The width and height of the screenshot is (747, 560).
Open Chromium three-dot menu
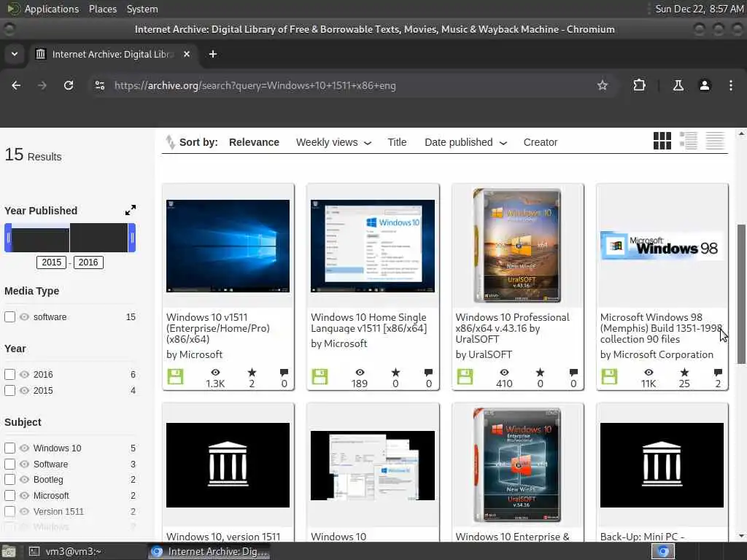(x=730, y=85)
